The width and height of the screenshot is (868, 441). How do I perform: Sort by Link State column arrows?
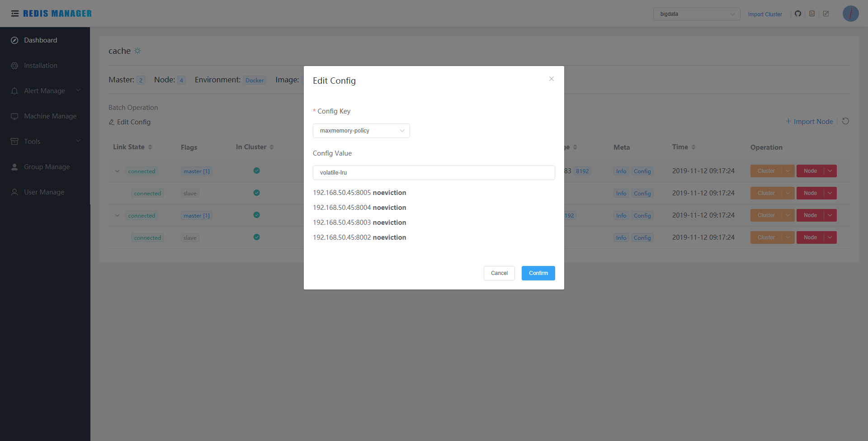pyautogui.click(x=150, y=147)
